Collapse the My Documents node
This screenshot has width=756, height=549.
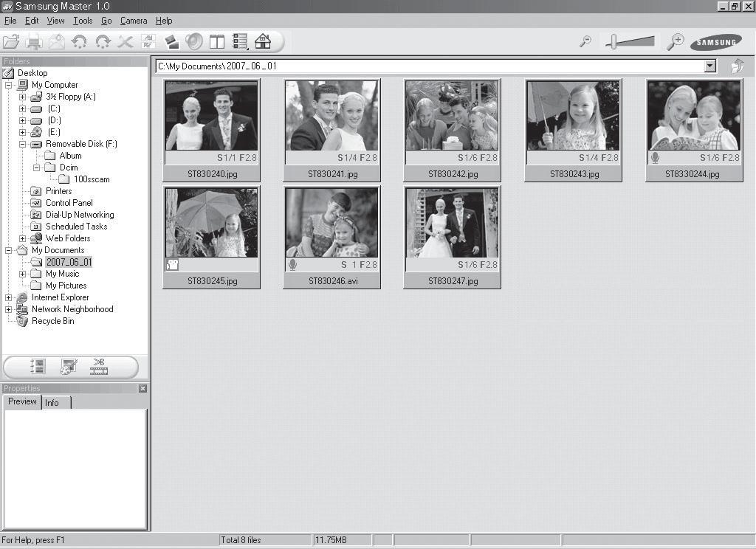click(9, 251)
